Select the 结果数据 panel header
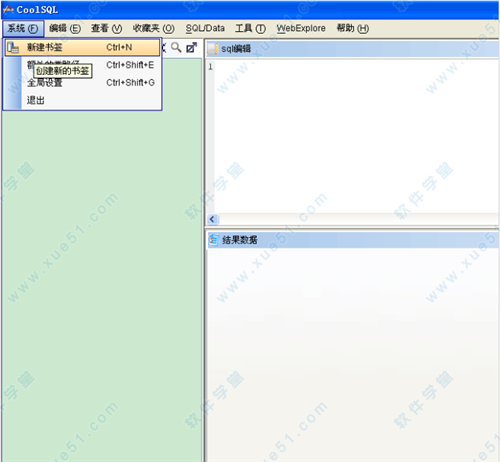The height and width of the screenshot is (462, 500). pos(352,240)
